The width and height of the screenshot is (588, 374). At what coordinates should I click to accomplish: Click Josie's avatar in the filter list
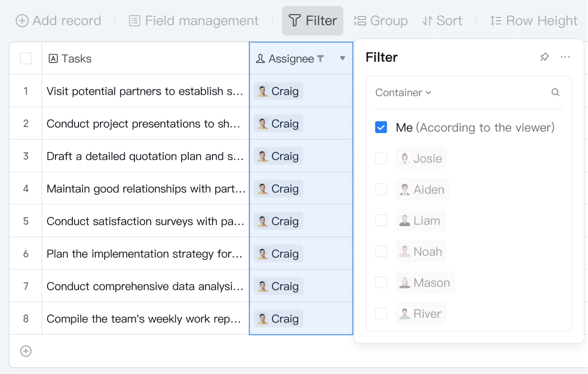coord(405,158)
